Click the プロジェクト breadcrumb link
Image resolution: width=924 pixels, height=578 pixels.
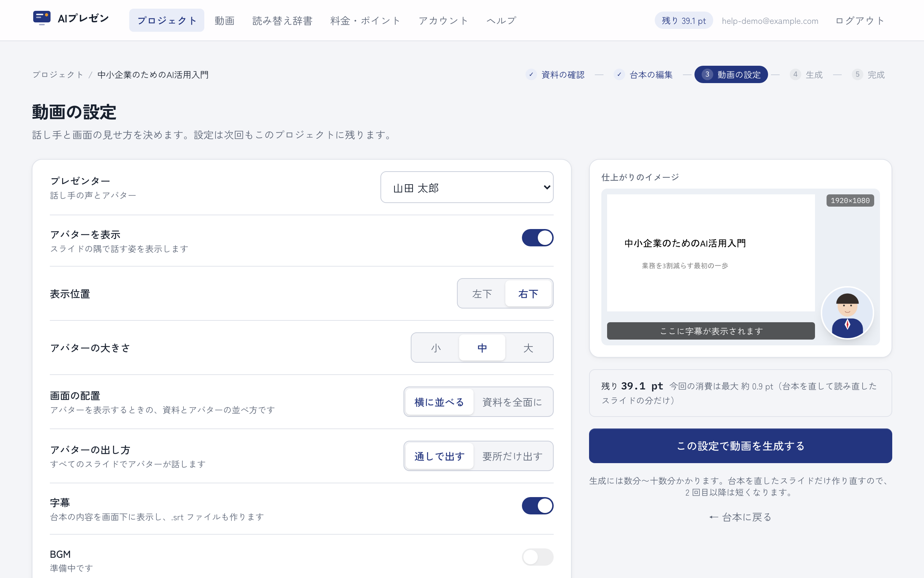coord(58,74)
